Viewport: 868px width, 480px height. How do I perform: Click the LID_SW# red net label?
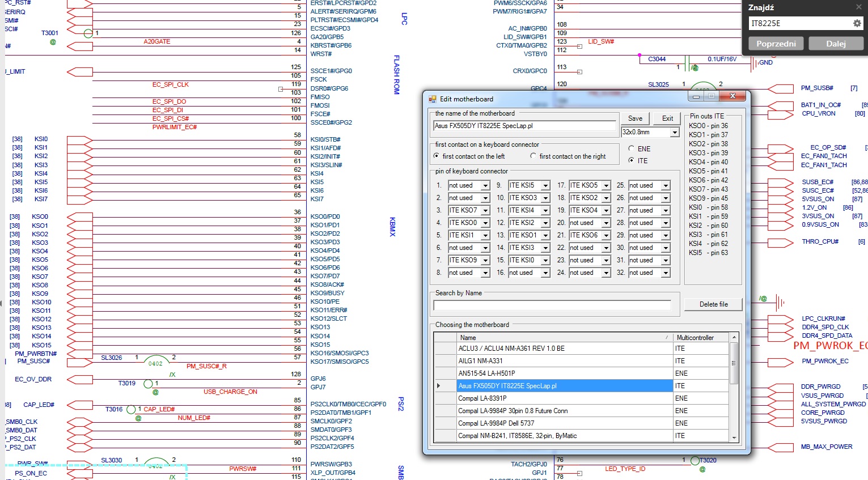click(601, 41)
